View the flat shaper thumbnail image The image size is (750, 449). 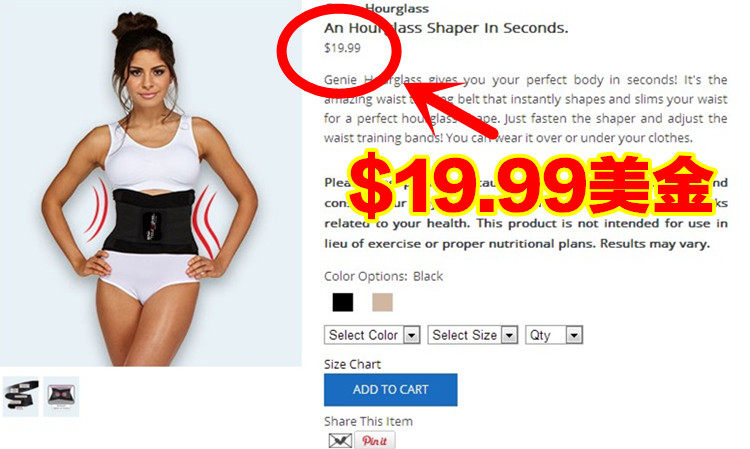pyautogui.click(x=61, y=396)
